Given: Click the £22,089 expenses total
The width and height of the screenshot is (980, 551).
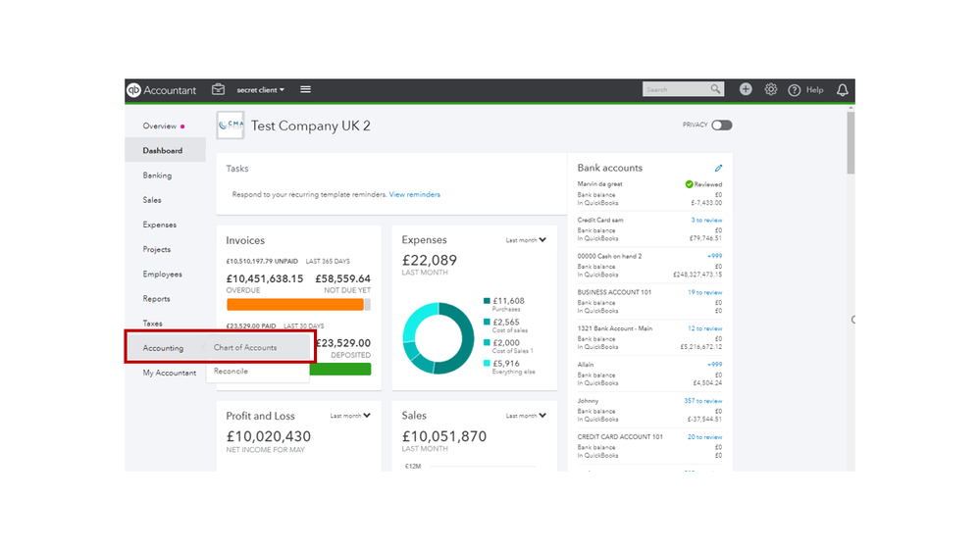Looking at the screenshot, I should pyautogui.click(x=430, y=261).
